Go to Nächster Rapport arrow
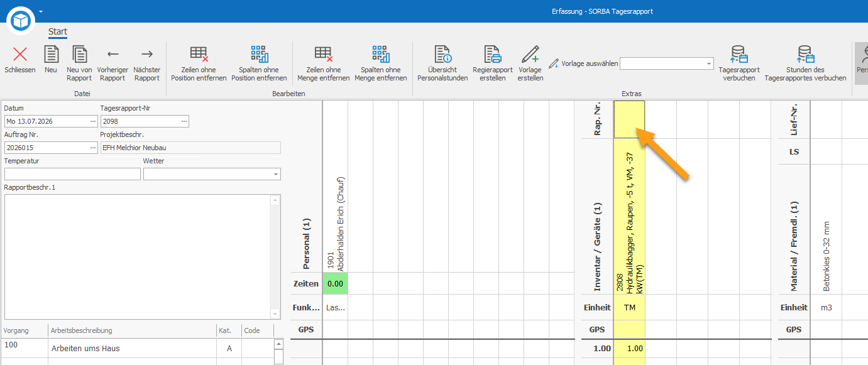The image size is (868, 365). click(x=147, y=54)
